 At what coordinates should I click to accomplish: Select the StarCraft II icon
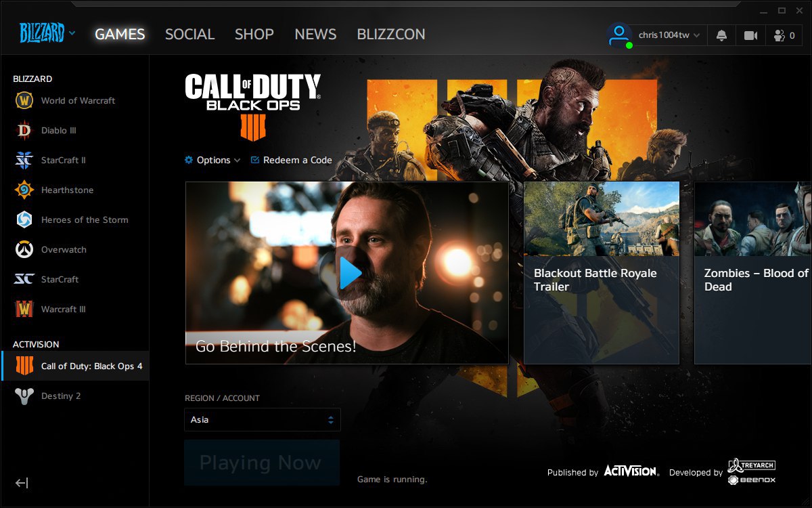click(24, 160)
